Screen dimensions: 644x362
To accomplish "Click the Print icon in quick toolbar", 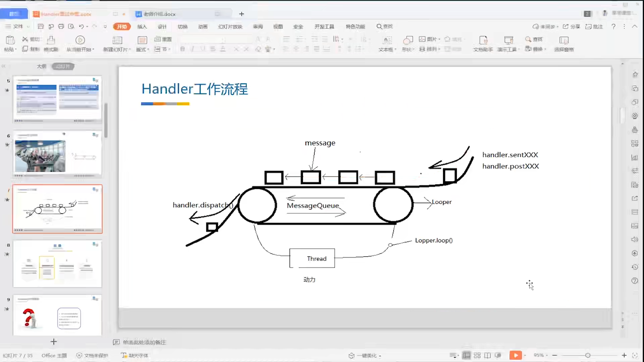I will (61, 26).
